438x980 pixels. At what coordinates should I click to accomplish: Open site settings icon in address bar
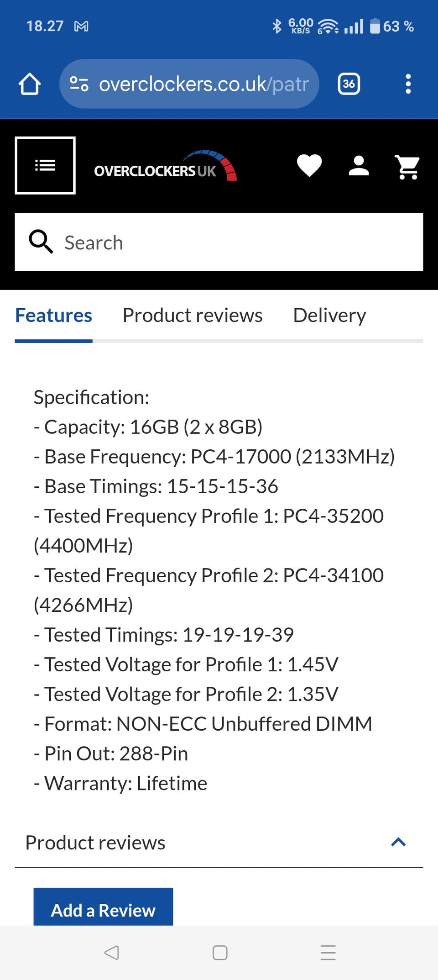tap(79, 84)
